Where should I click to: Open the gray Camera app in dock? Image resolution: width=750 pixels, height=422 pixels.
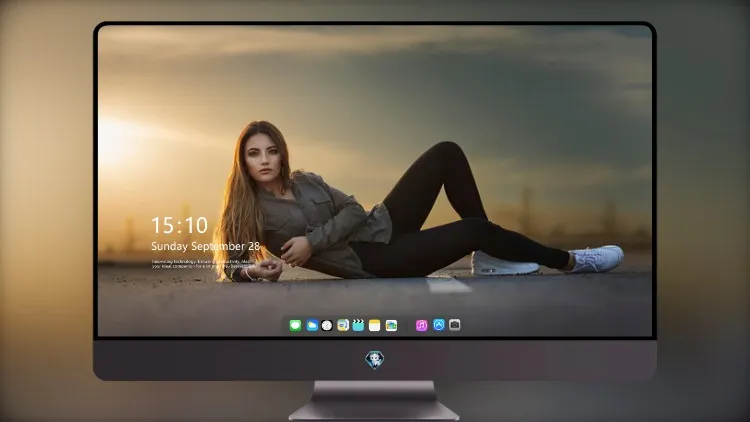coord(454,325)
